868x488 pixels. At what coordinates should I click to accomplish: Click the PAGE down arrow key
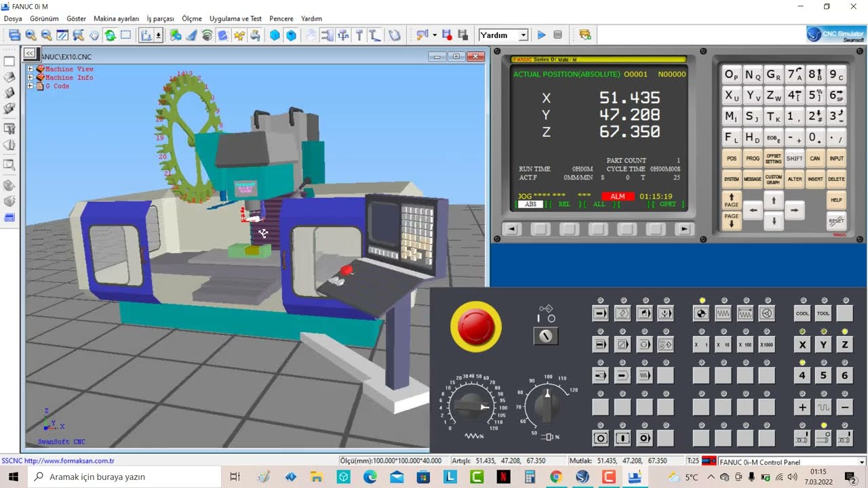tap(731, 220)
